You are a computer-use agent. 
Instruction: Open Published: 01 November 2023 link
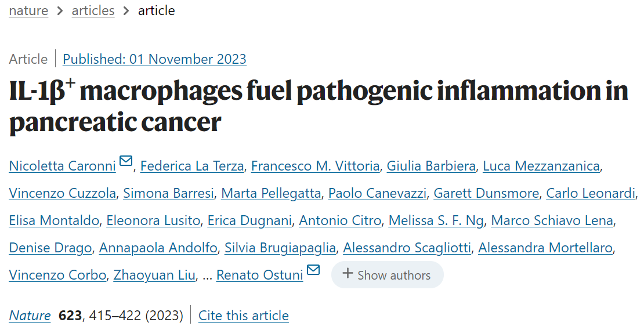pos(154,59)
